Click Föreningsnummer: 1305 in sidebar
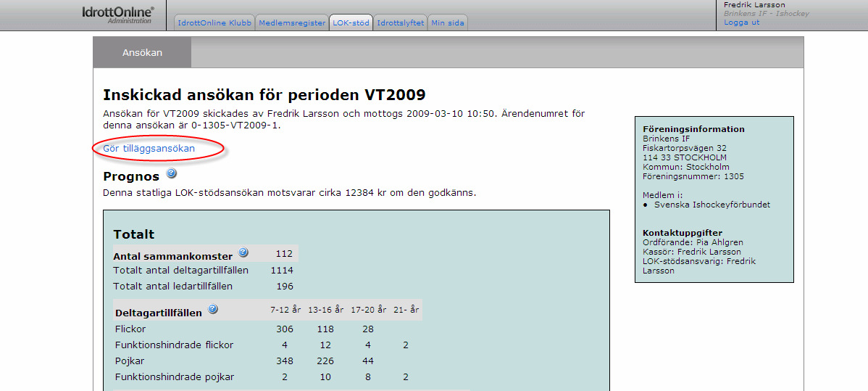Viewport: 868px width, 391px height. [x=693, y=176]
